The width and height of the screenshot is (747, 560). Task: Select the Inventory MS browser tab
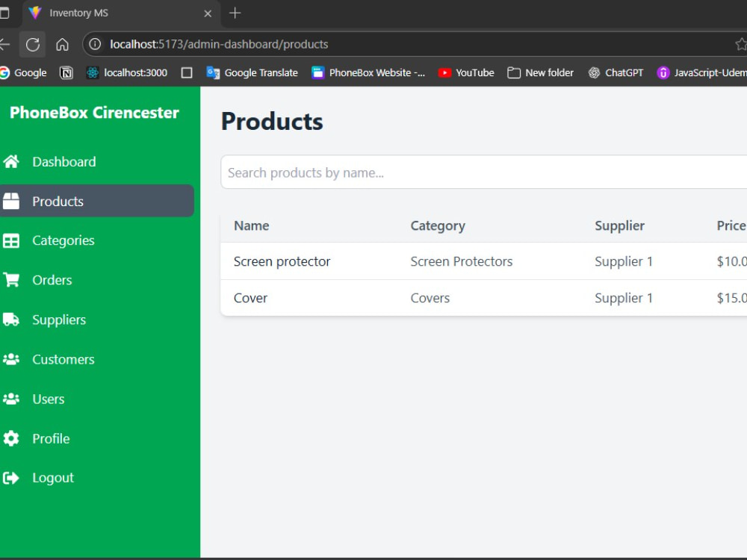click(x=122, y=13)
